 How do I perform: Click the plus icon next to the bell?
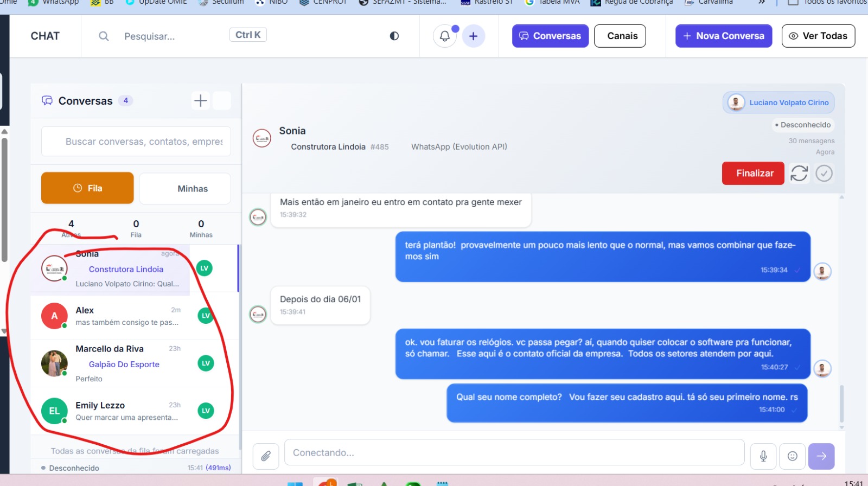[x=473, y=36]
